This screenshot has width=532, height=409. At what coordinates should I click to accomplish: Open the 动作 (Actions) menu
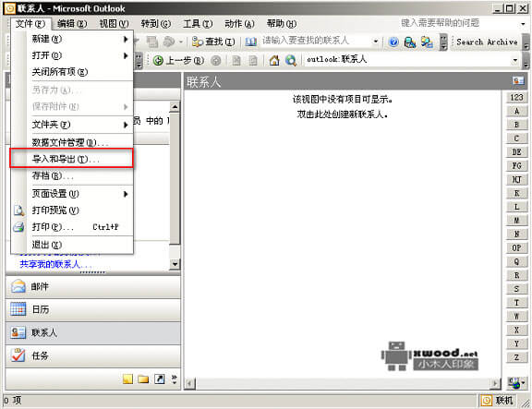click(239, 24)
